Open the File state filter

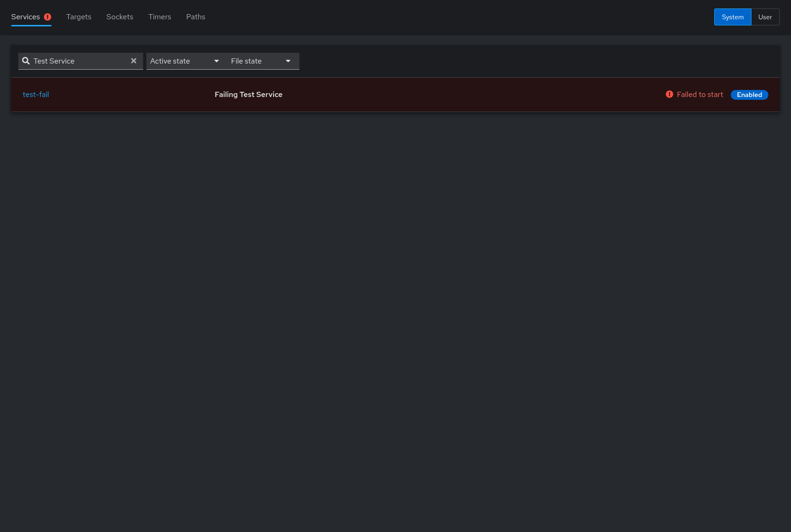point(261,61)
